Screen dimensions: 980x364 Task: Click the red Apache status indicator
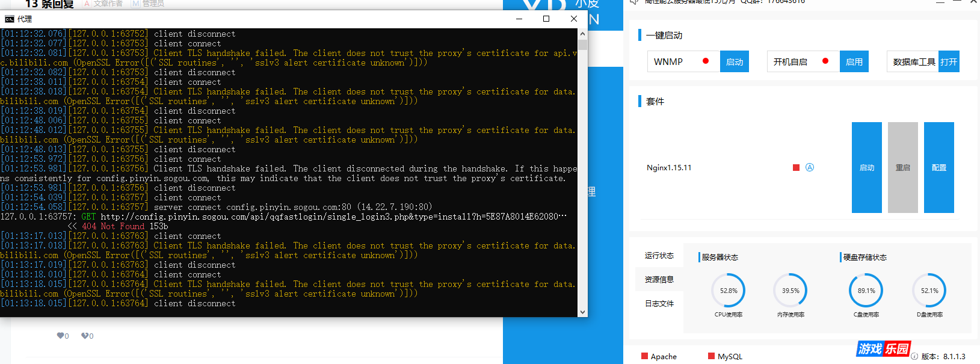[645, 356]
